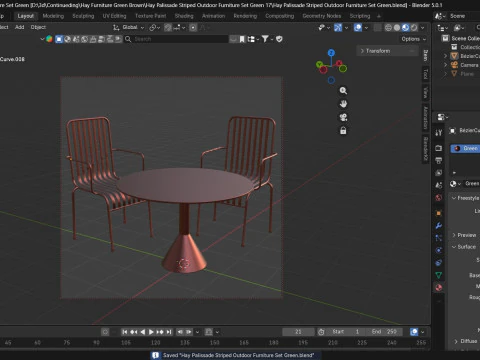Switch to the UV Editing workspace tab
The width and height of the screenshot is (480, 360).
coord(114,16)
